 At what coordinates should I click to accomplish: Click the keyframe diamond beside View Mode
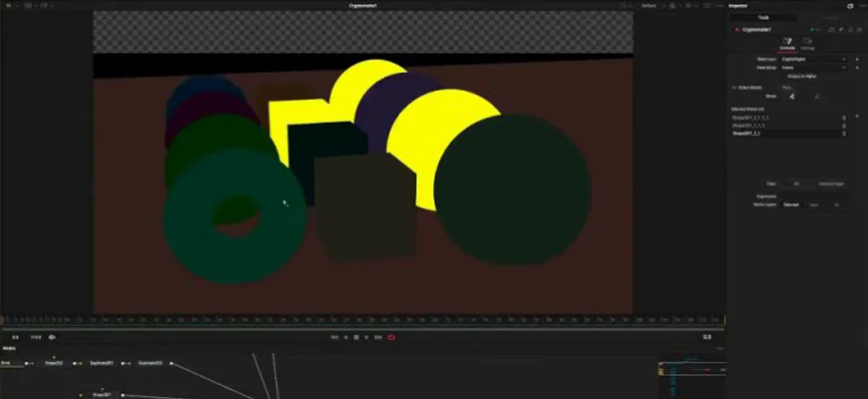coord(857,68)
